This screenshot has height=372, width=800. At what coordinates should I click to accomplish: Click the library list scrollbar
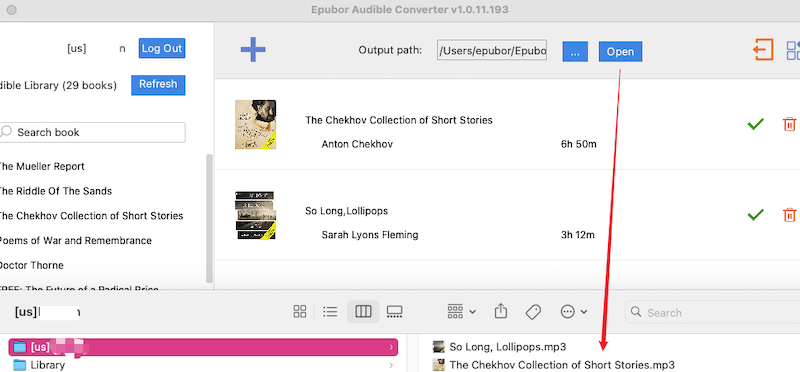(209, 218)
